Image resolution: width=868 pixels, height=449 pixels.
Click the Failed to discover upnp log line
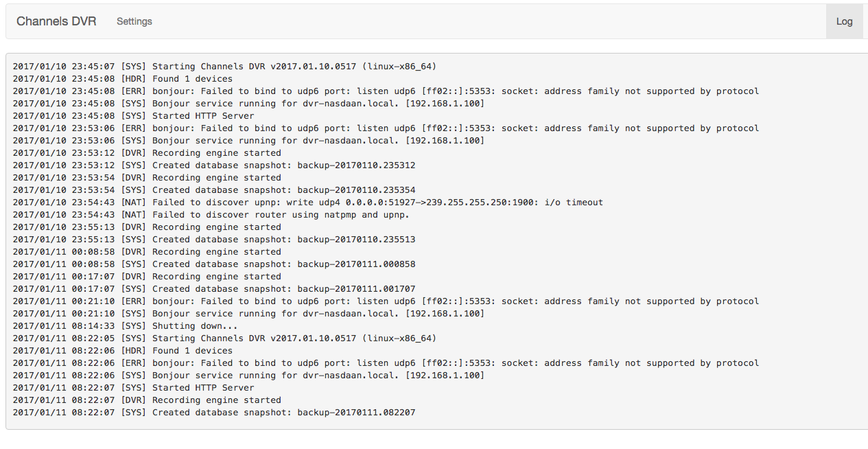click(x=307, y=203)
